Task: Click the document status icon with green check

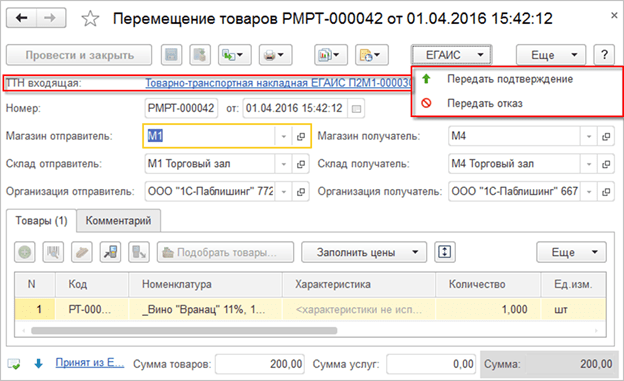Action: (14, 363)
